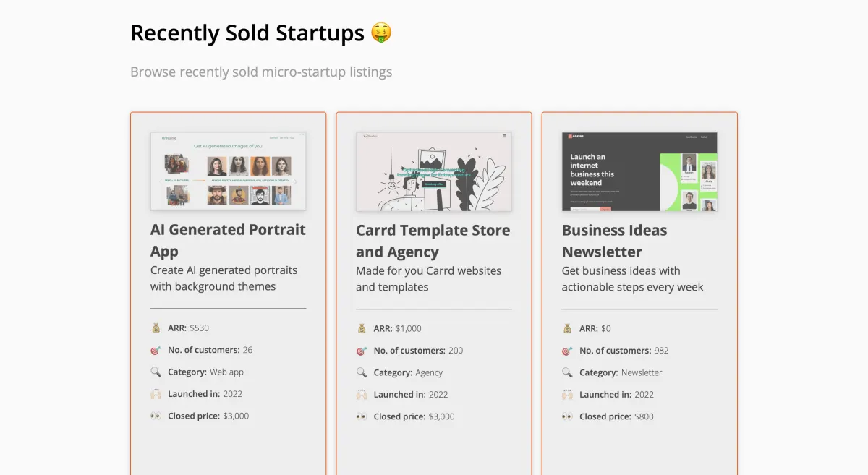868x475 pixels.
Task: Select the $3,000 closed price in AI Portrait card
Action: point(236,416)
